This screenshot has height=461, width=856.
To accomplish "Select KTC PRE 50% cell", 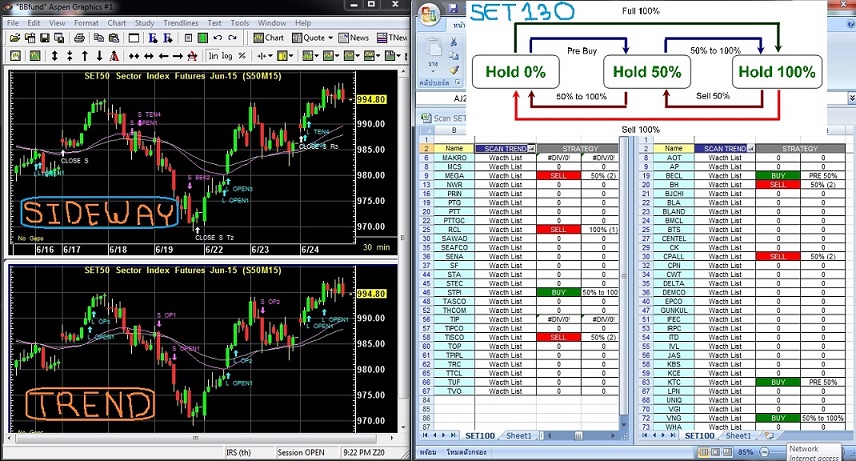I will (x=823, y=382).
